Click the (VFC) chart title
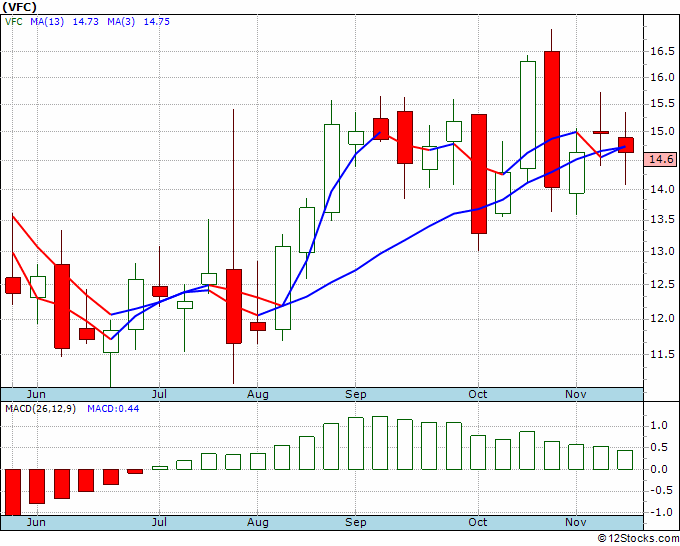The height and width of the screenshot is (546, 680). [x=20, y=7]
